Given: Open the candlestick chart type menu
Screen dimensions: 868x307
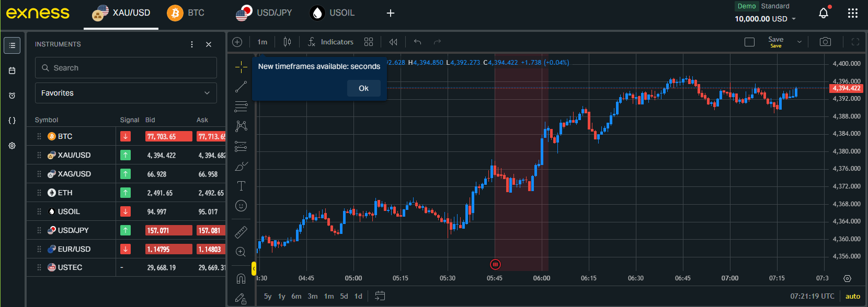Looking at the screenshot, I should point(287,42).
